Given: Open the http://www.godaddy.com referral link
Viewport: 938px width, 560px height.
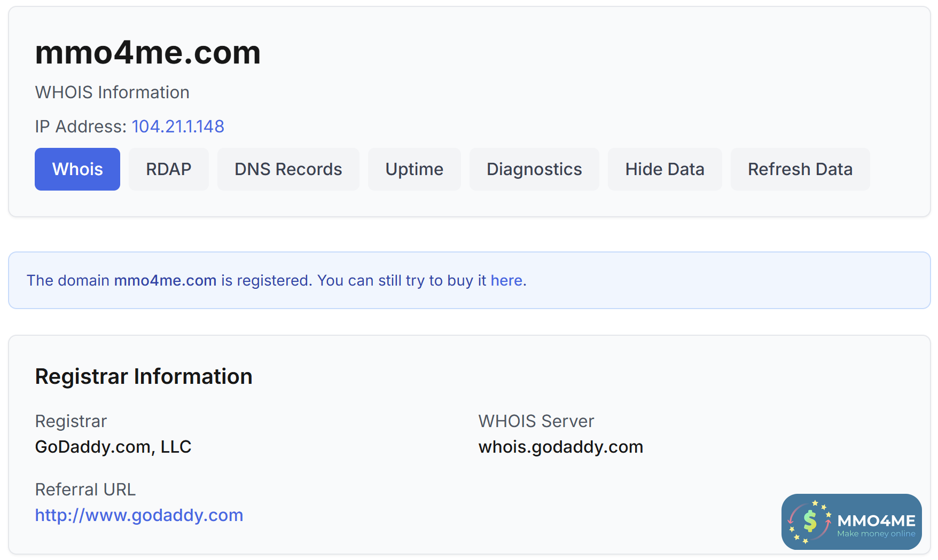Looking at the screenshot, I should pos(139,515).
